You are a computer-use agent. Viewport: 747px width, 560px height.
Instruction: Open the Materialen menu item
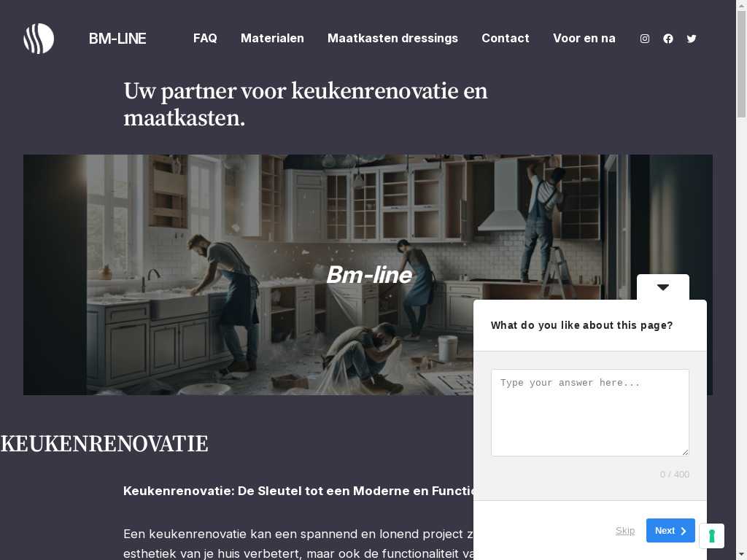point(272,38)
